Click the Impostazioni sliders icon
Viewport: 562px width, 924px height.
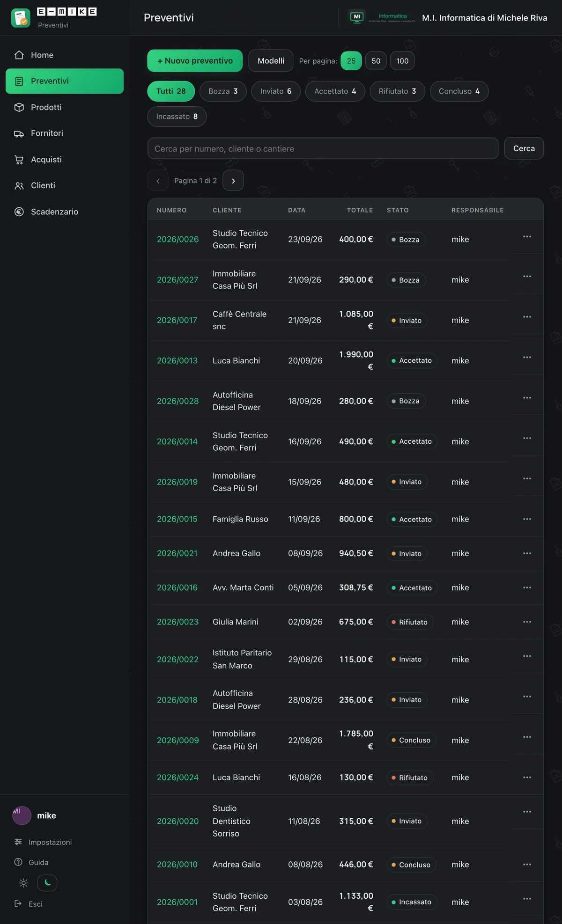tap(18, 842)
